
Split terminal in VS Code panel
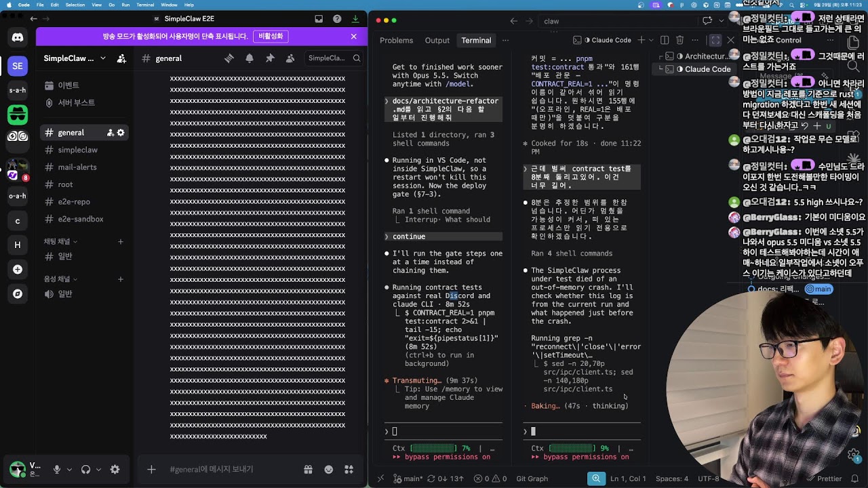[x=665, y=40]
